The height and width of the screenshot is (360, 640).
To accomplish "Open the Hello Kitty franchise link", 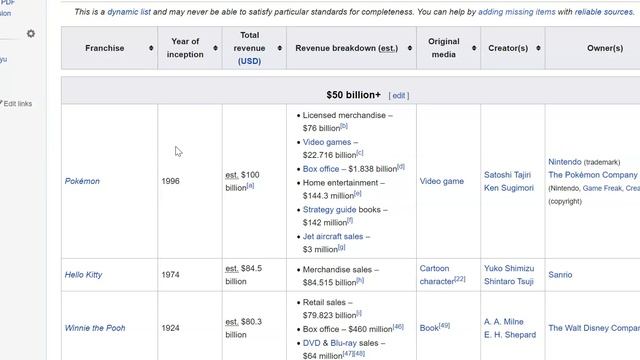I will (83, 275).
